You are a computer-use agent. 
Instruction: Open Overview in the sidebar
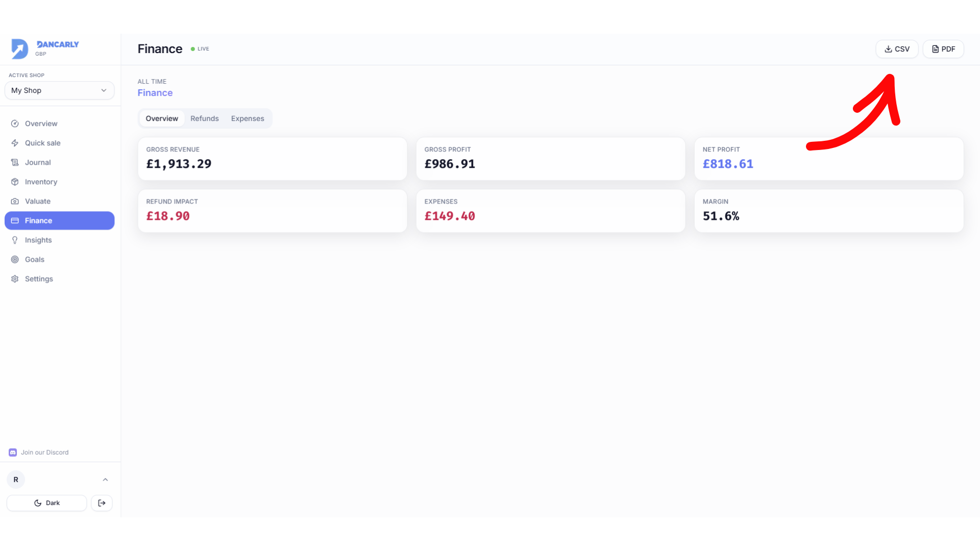click(x=59, y=123)
